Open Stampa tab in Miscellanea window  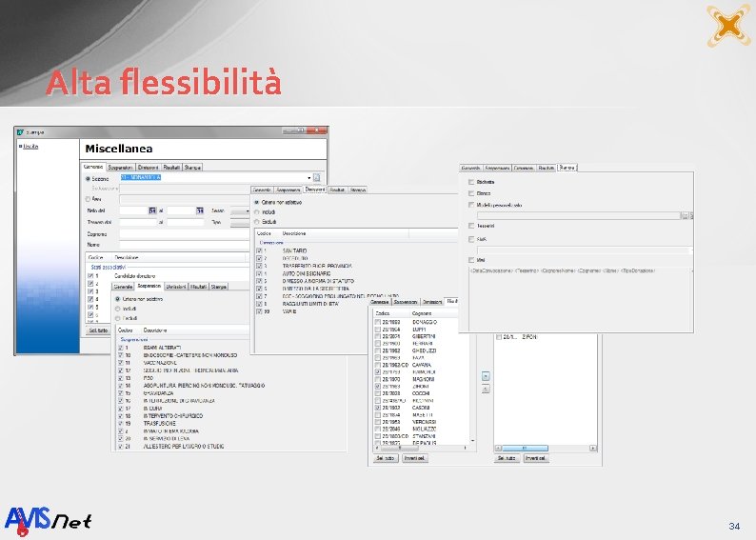[192, 168]
